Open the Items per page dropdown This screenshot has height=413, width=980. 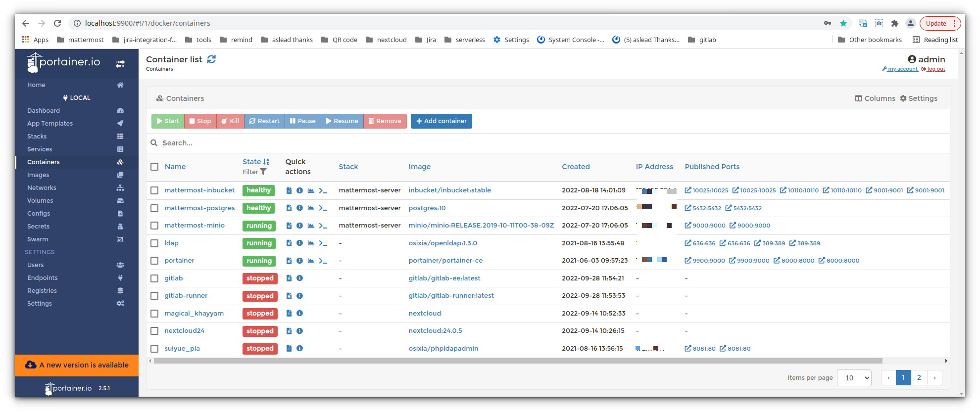click(x=854, y=378)
